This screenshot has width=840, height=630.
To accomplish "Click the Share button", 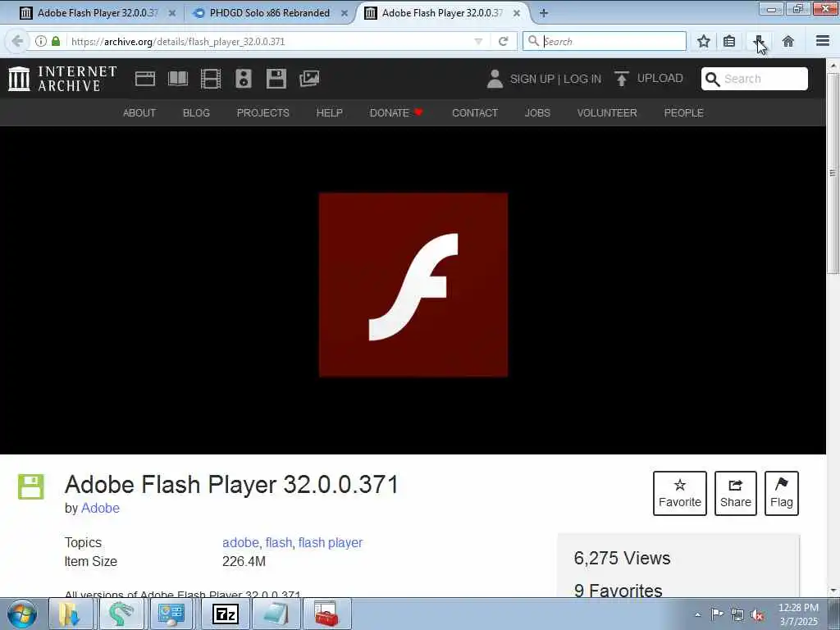I will pyautogui.click(x=736, y=493).
